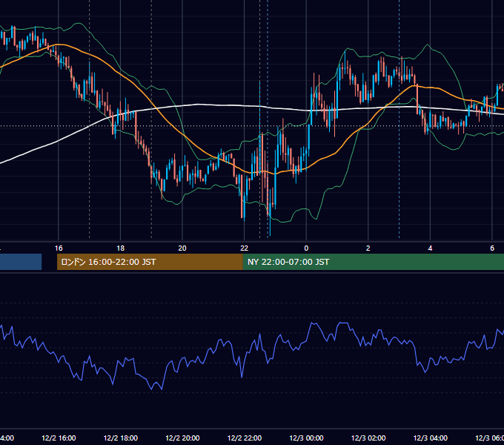Click the ロンドン 16:00-22:00 JST session bar
Image resolution: width=504 pixels, height=445 pixels.
click(x=150, y=262)
